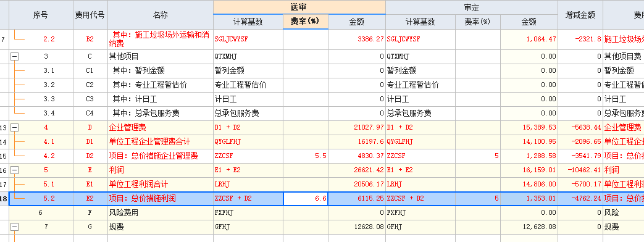Select difference cell -5638.44
This screenshot has height=242, width=644.
pyautogui.click(x=580, y=128)
